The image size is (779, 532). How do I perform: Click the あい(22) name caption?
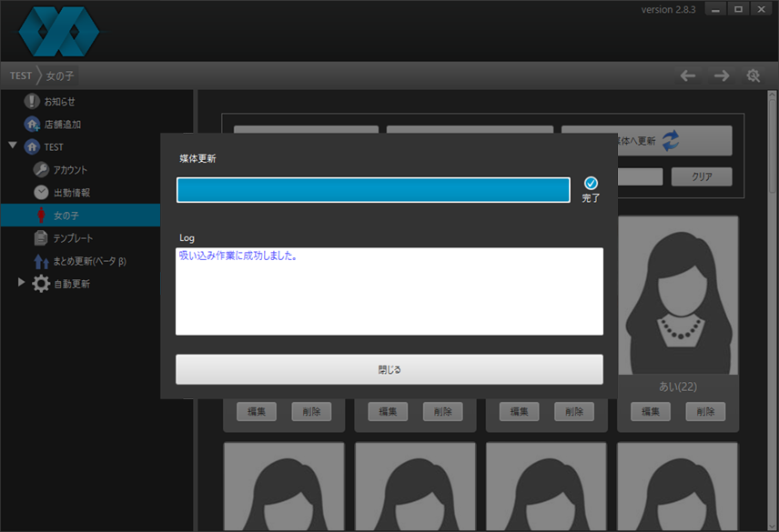678,386
